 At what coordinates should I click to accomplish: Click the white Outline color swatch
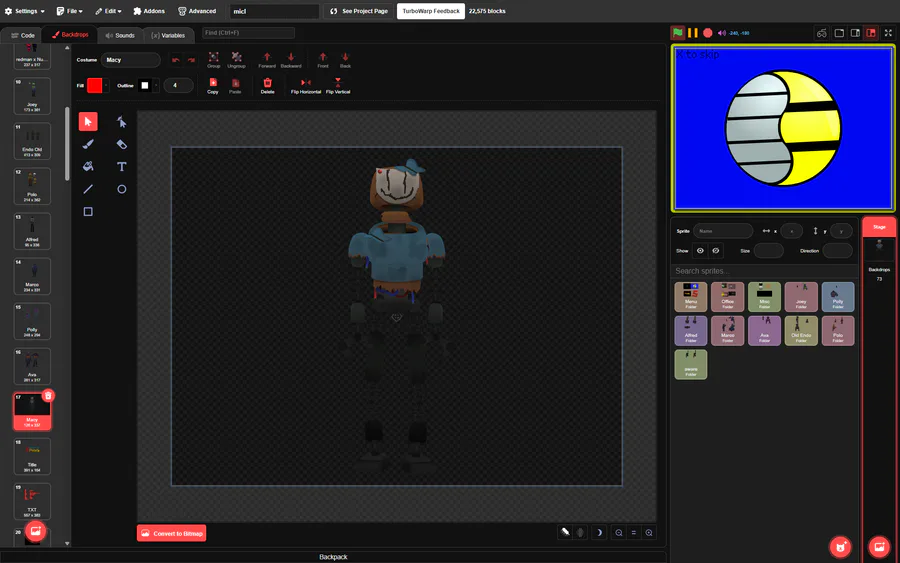[x=145, y=86]
